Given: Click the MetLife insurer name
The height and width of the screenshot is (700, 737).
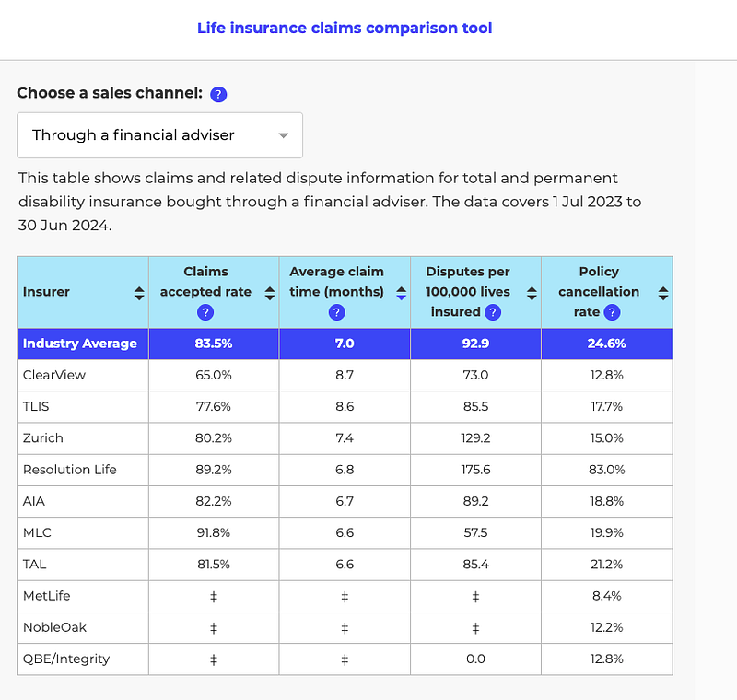Looking at the screenshot, I should point(47,596).
